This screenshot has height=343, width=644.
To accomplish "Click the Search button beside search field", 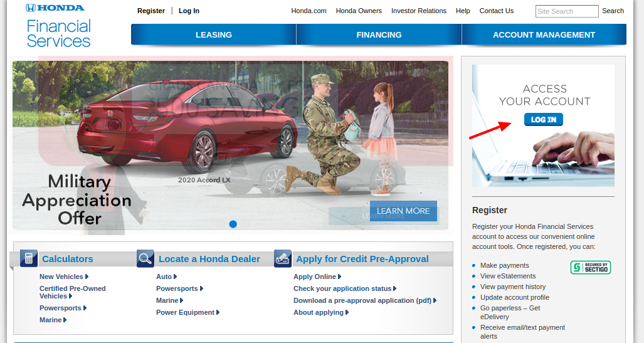I will [x=613, y=11].
